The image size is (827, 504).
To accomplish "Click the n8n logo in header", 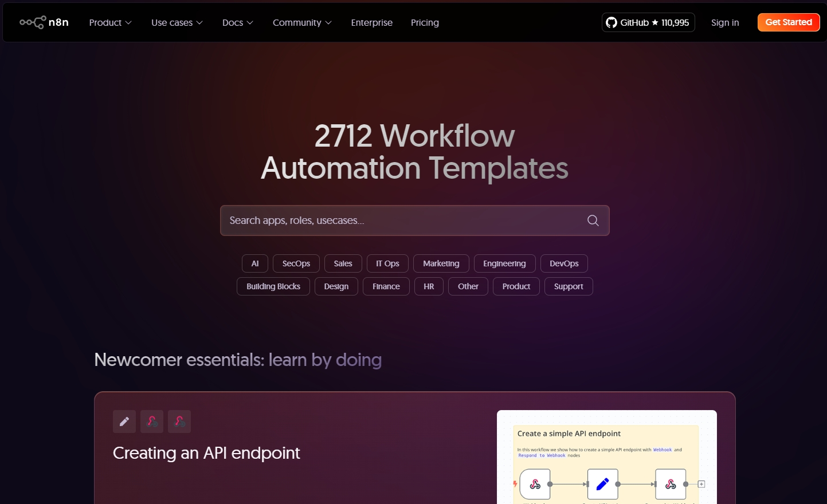I will 44,22.
